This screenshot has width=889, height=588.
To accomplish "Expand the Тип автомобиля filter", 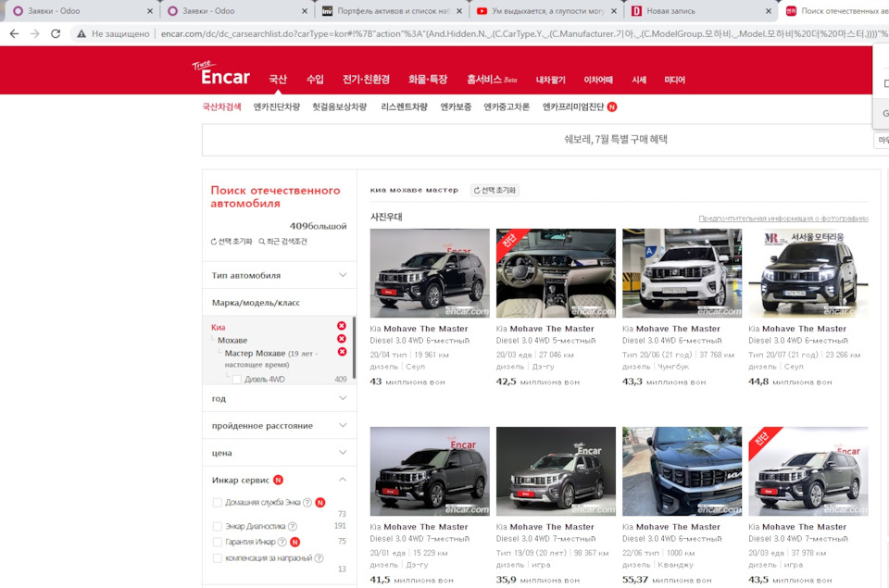I will [x=279, y=275].
